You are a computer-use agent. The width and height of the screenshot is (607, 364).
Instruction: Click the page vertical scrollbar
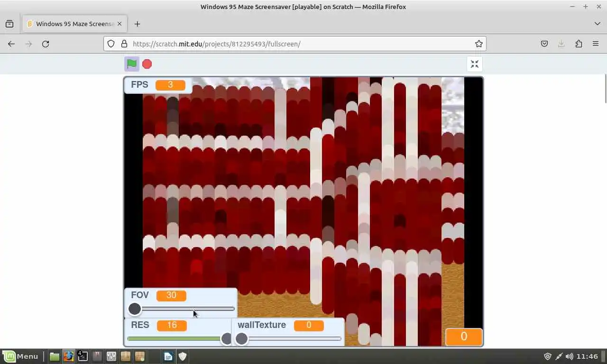pyautogui.click(x=605, y=89)
